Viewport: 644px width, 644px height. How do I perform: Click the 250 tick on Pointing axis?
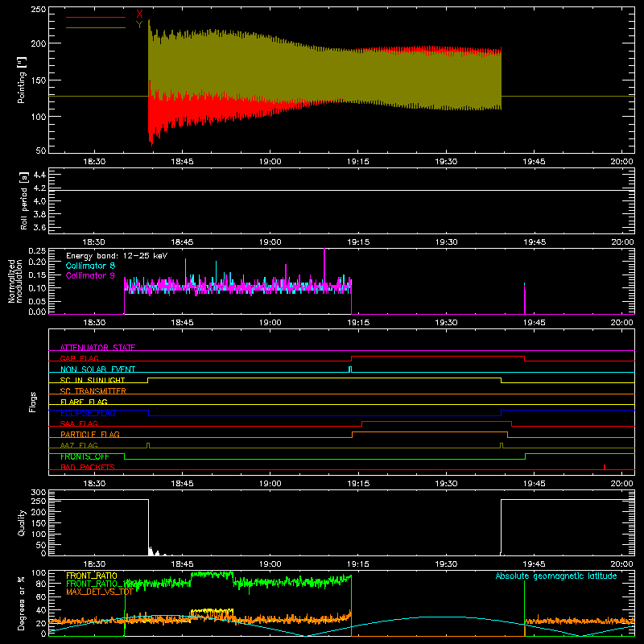click(39, 10)
